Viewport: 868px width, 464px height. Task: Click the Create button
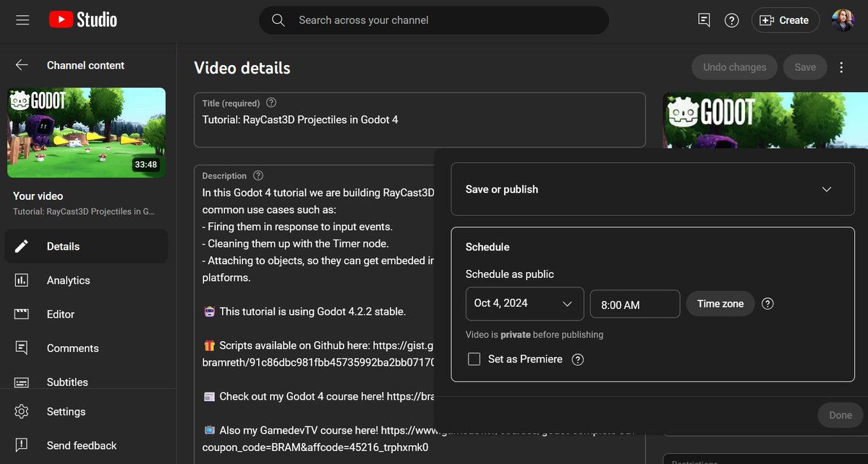pyautogui.click(x=785, y=20)
